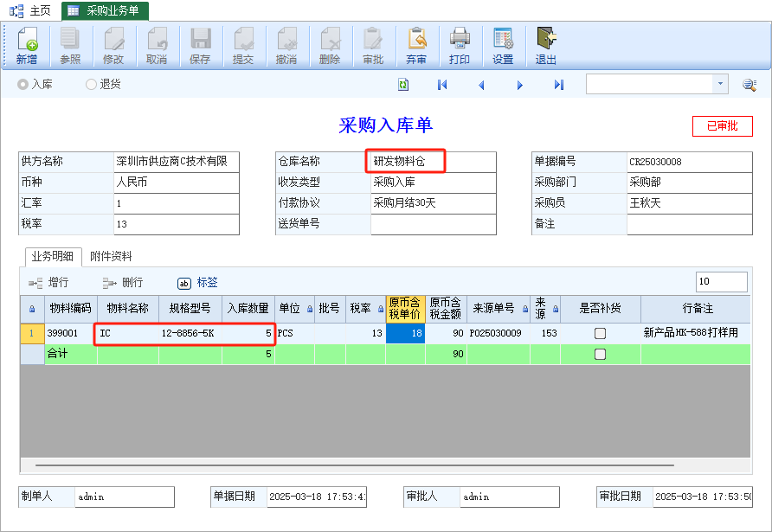Click the 撤消 undo-submit toolbar icon
Viewport: 772px width, 532px height.
[286, 46]
